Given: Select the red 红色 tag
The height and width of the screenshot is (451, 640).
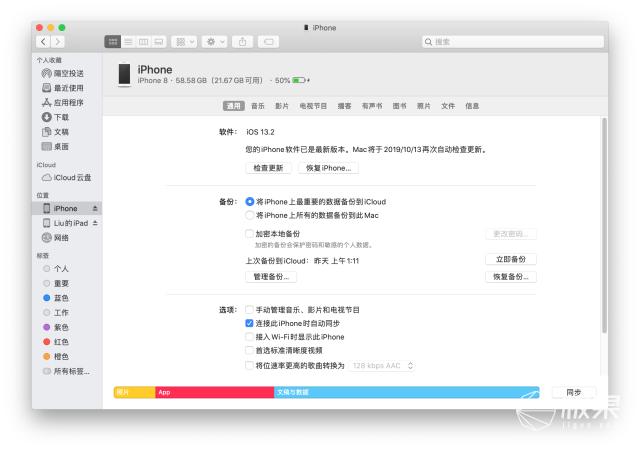Looking at the screenshot, I should (x=56, y=342).
